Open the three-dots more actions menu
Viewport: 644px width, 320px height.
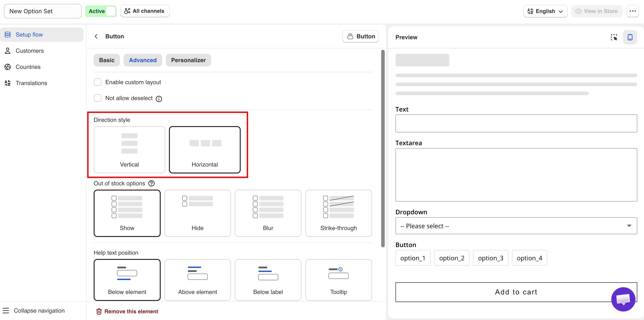633,11
